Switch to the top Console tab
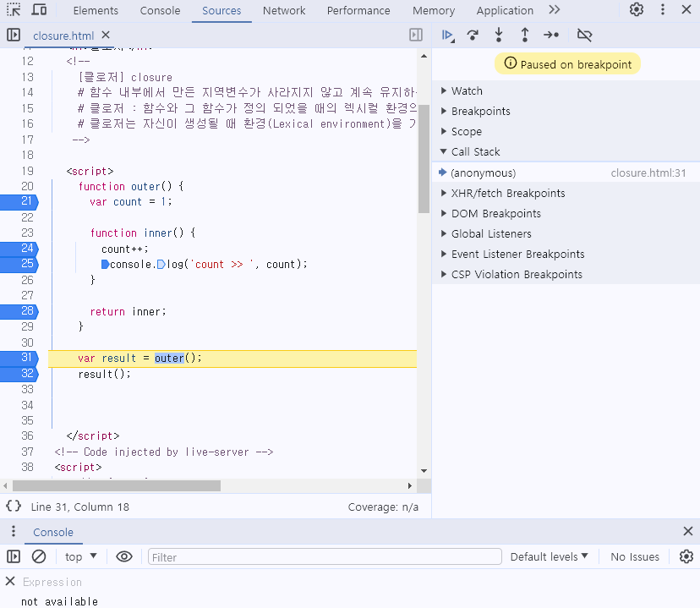 [160, 10]
